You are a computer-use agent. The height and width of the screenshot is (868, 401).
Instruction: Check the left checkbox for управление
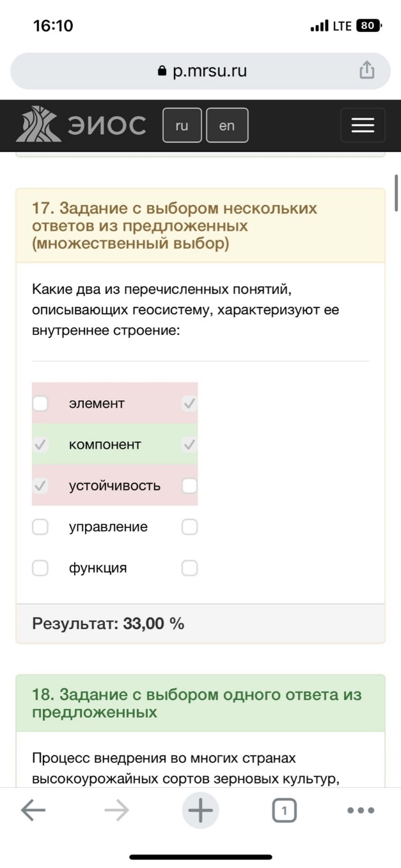tap(40, 527)
